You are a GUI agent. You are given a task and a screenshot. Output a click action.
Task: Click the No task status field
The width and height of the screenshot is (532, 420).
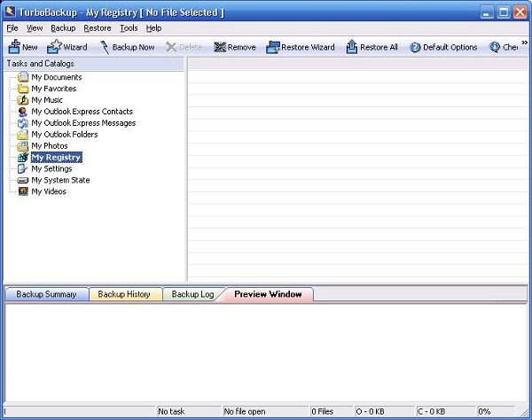pyautogui.click(x=188, y=411)
